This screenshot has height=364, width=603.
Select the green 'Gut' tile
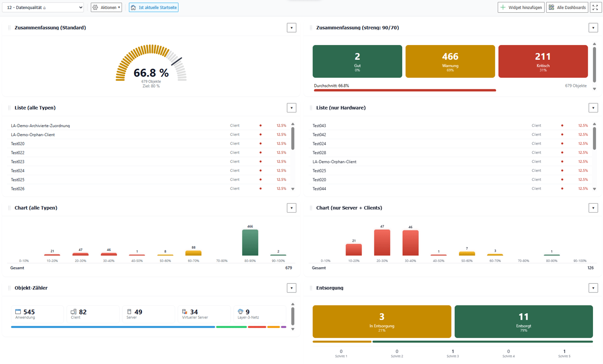click(x=358, y=61)
